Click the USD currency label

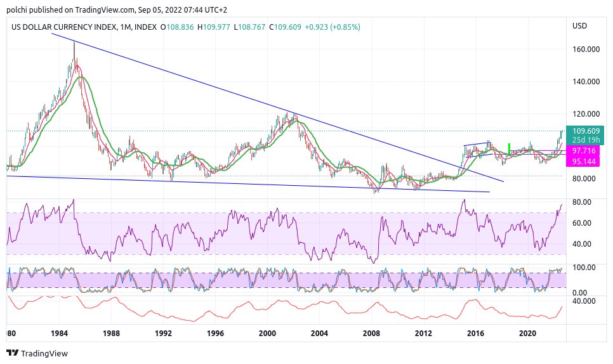580,26
